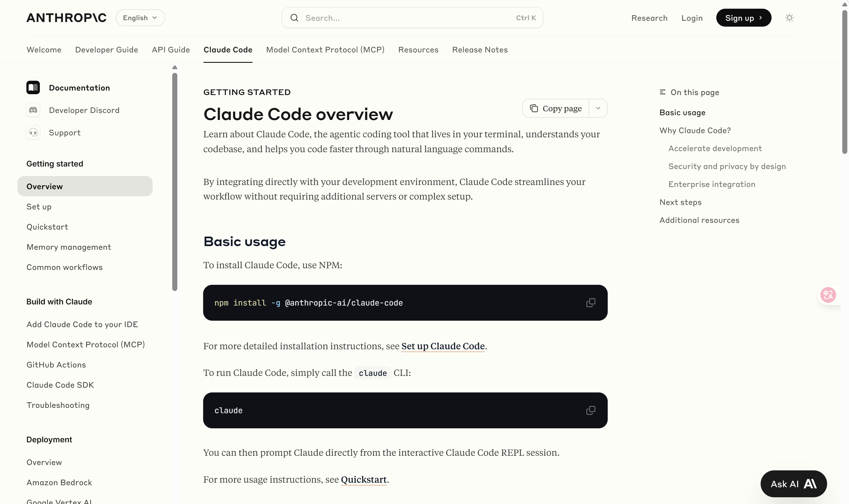Open Amazon Bedrock sidebar item
The height and width of the screenshot is (504, 849).
pos(59,482)
